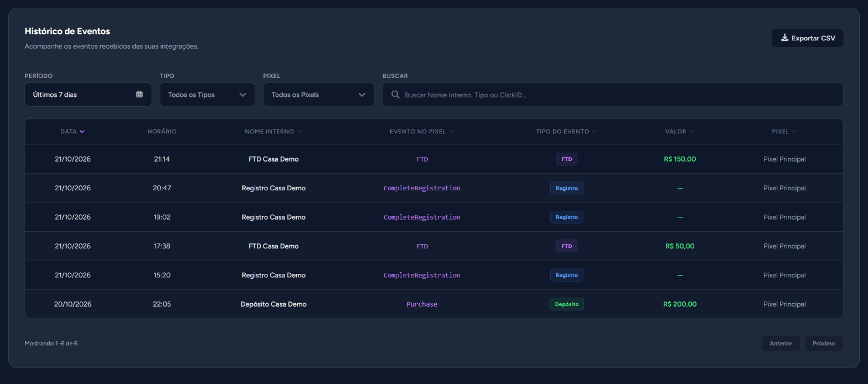Click the time 22:05

[162, 304]
